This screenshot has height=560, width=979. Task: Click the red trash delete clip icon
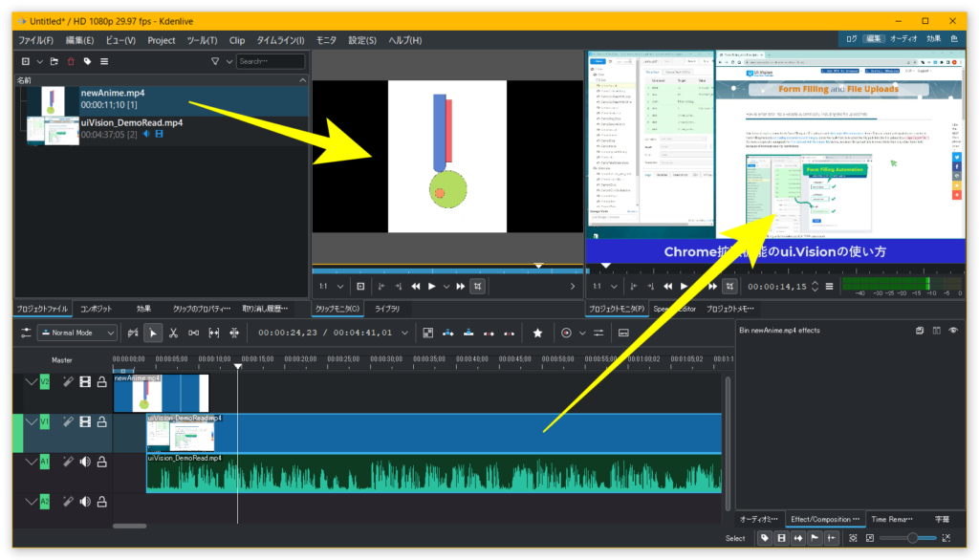coord(71,61)
